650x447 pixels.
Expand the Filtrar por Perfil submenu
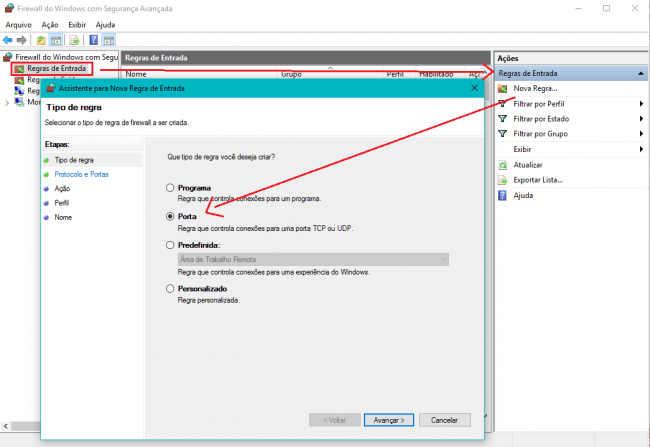(641, 104)
